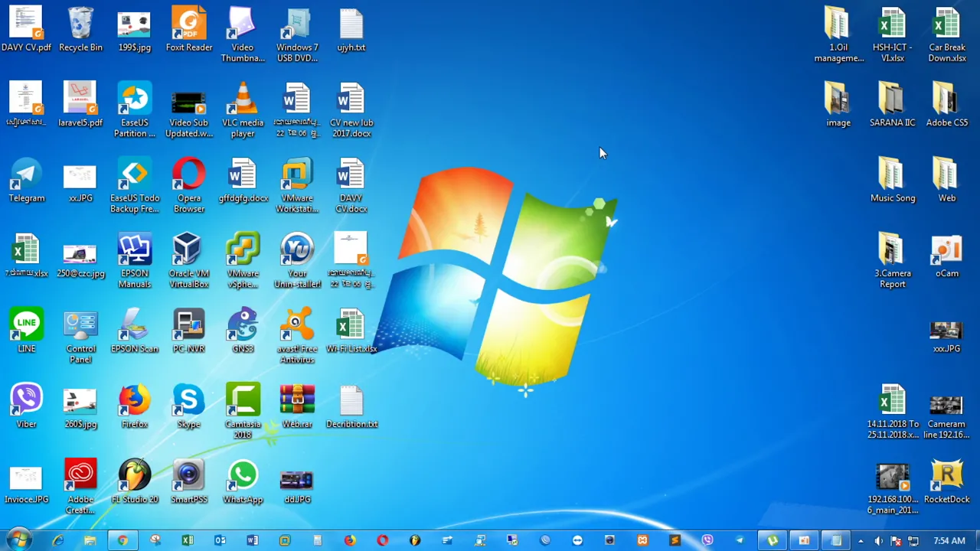Viewport: 980px width, 551px height.
Task: Select the DAVY CV.pdf file
Action: (27, 29)
